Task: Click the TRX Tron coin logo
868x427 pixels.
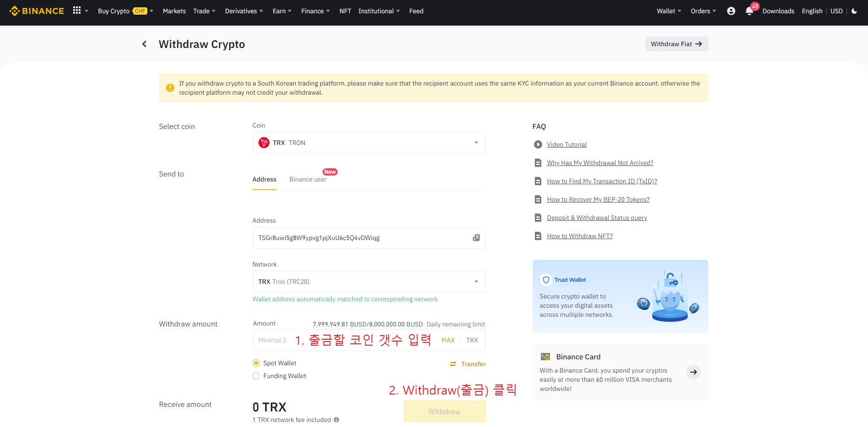Action: point(264,143)
